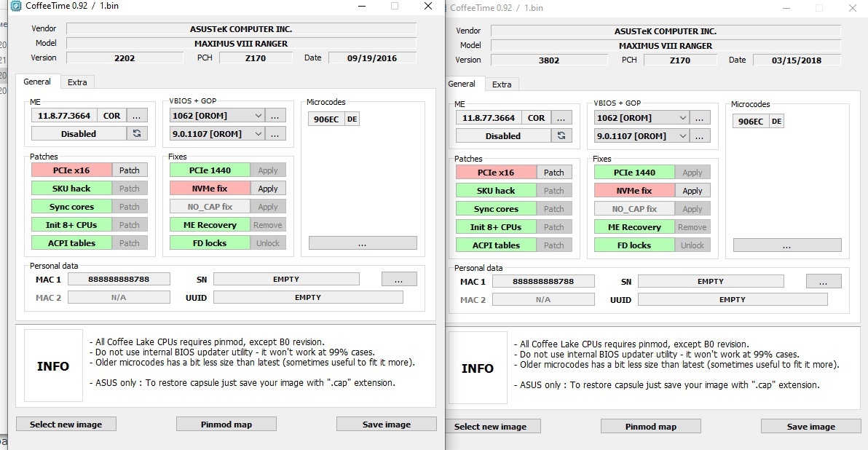This screenshot has width=868, height=450.
Task: Click Version 3802 field in right window
Action: 549,60
